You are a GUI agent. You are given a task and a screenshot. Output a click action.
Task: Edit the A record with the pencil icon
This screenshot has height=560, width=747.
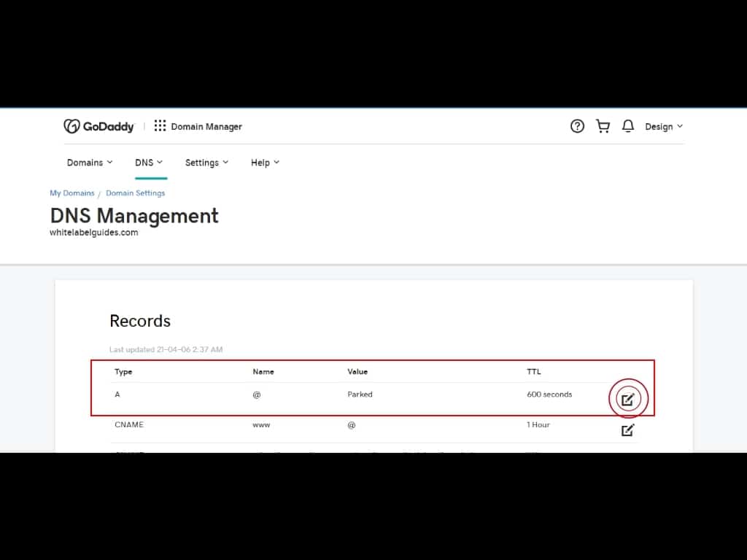click(x=627, y=399)
